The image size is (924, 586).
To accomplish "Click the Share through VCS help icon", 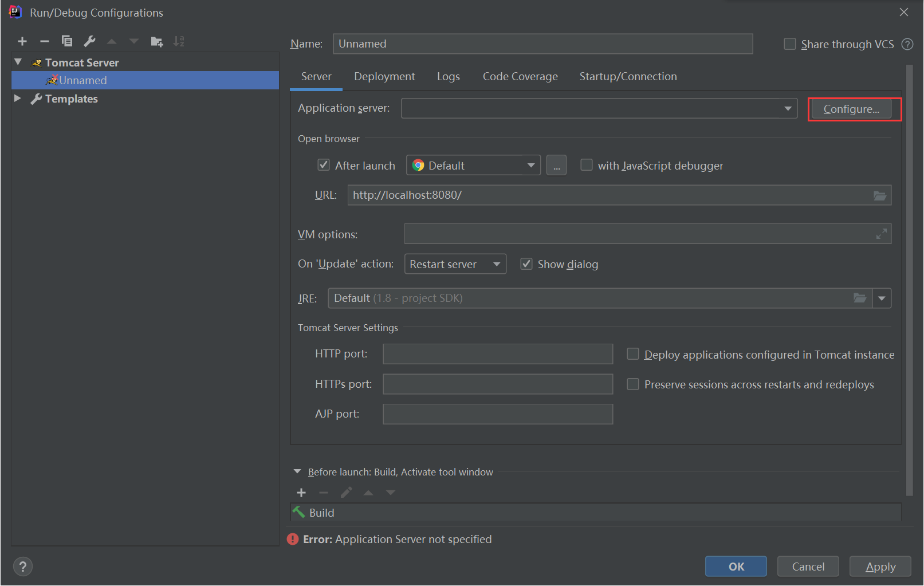I will point(907,44).
